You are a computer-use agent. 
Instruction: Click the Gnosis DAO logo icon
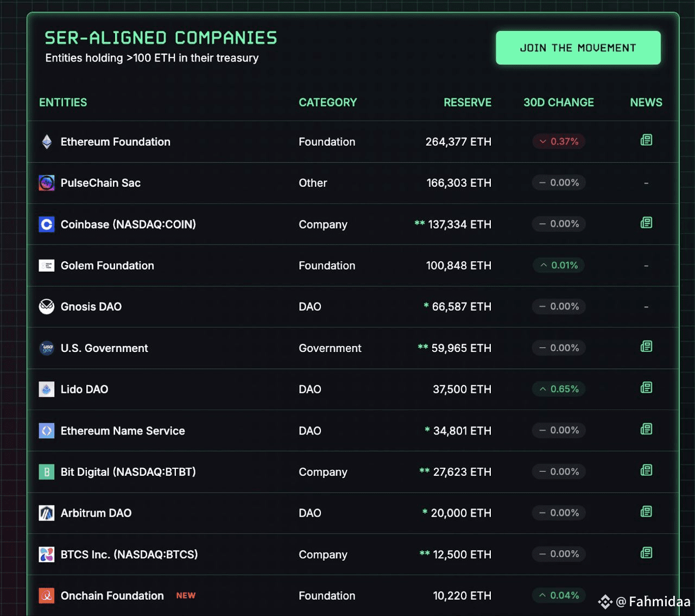47,307
